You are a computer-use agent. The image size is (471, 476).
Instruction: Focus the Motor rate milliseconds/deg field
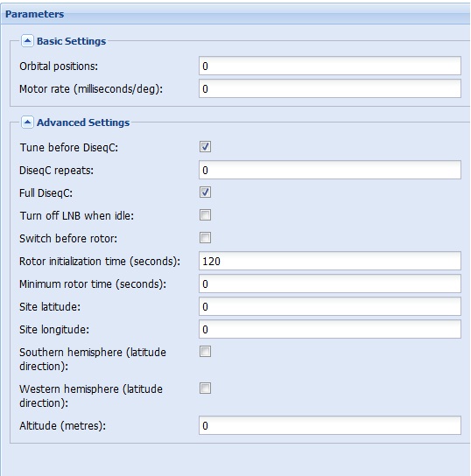click(330, 88)
